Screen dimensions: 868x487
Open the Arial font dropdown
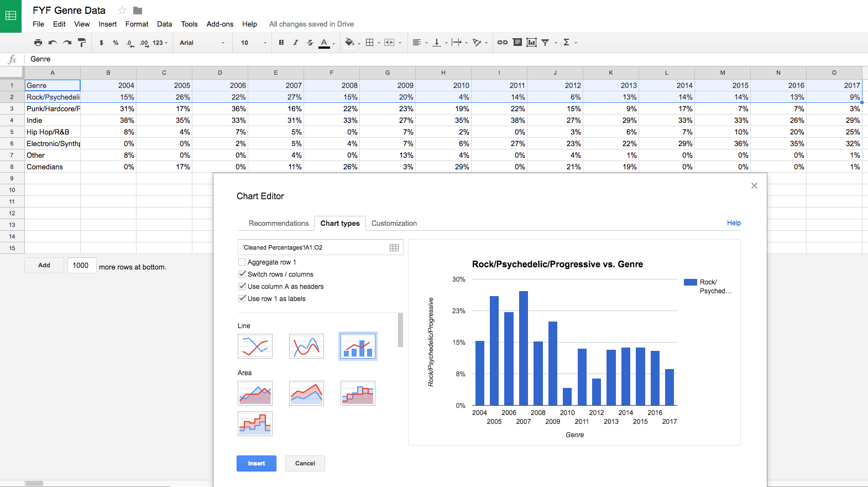click(x=202, y=43)
